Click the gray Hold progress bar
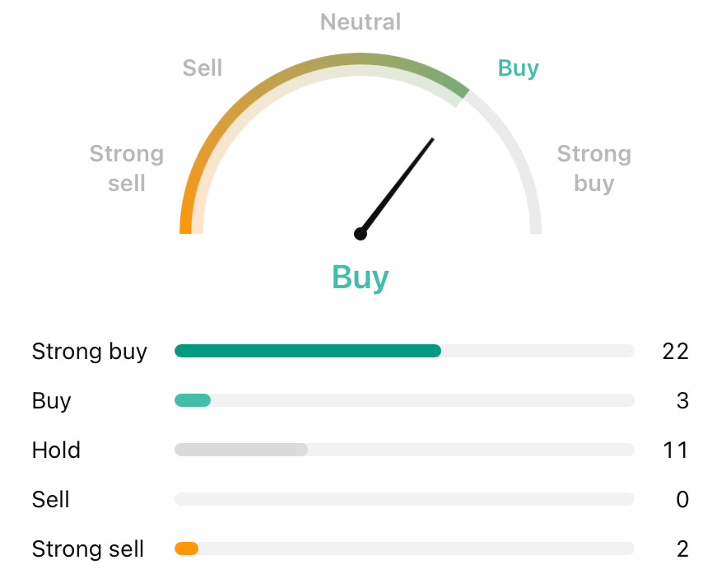Viewport: 703px width, 588px height. click(x=241, y=450)
